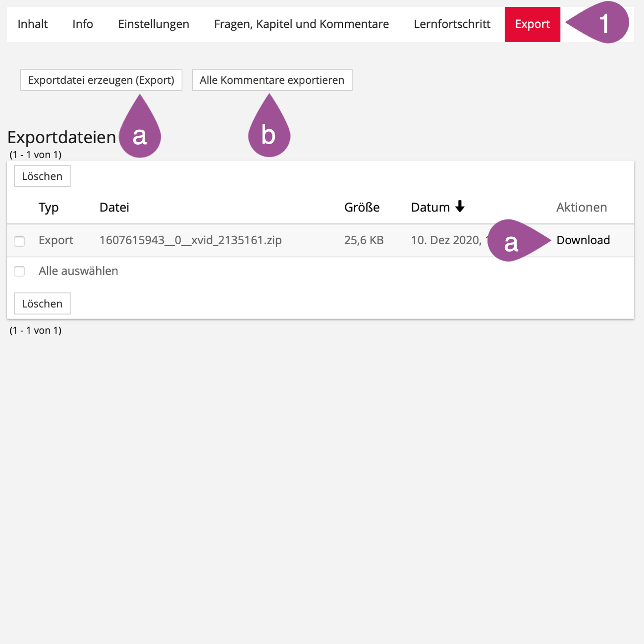The width and height of the screenshot is (644, 644).
Task: Open Fragen, Kapitel und Kommentare tab
Action: 301,24
